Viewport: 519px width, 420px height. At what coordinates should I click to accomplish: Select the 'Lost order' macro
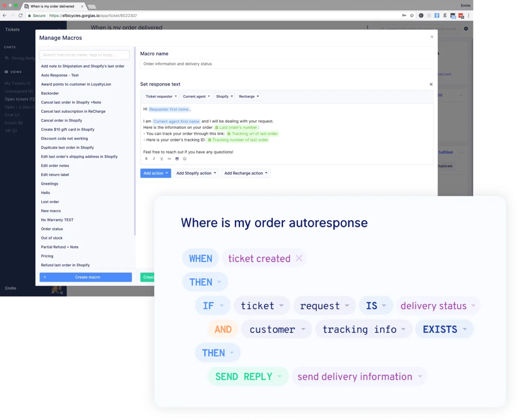tap(50, 202)
